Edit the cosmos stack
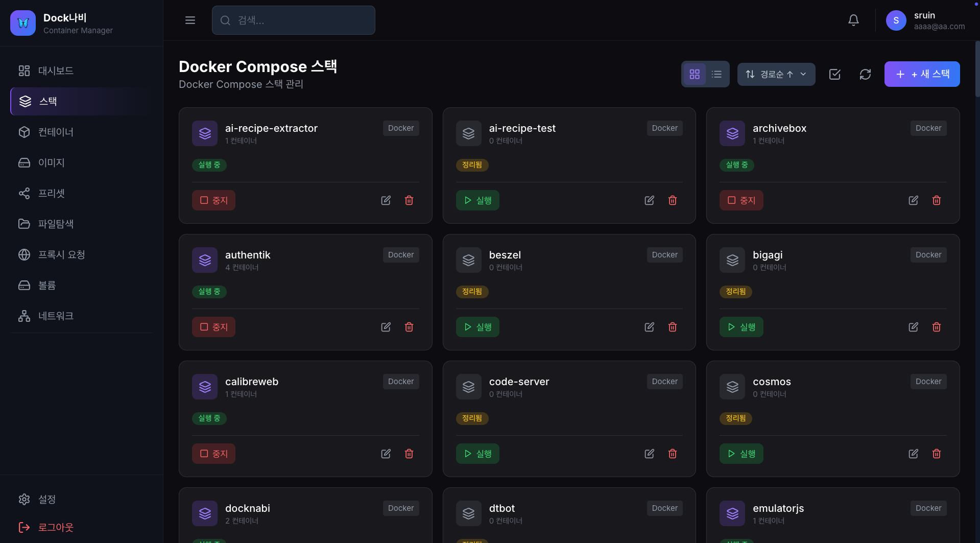Image resolution: width=980 pixels, height=543 pixels. point(913,454)
